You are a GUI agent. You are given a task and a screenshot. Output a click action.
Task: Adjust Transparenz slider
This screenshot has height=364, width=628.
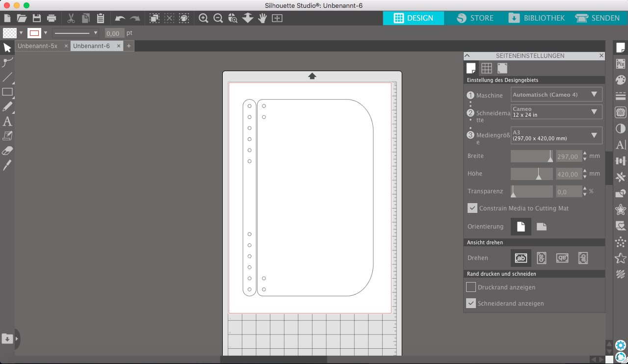pos(532,191)
